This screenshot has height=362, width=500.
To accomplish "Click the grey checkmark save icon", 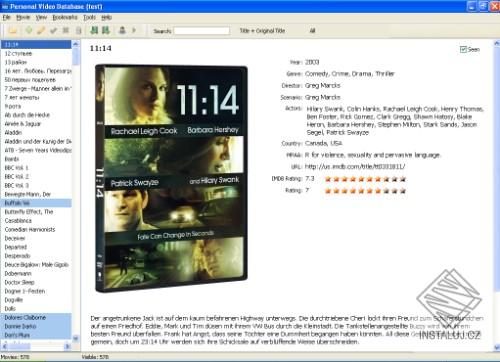I will (53, 31).
